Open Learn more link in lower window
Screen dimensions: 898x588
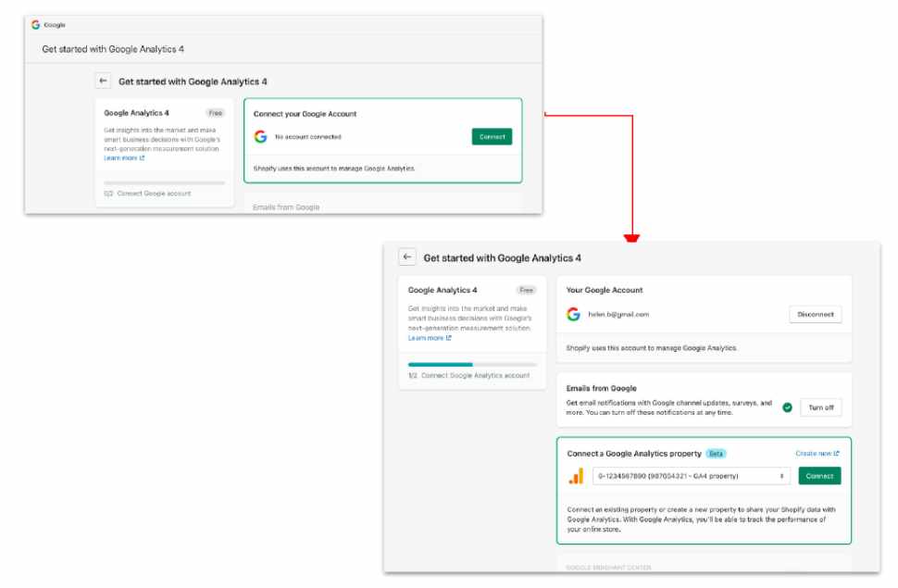pos(430,338)
